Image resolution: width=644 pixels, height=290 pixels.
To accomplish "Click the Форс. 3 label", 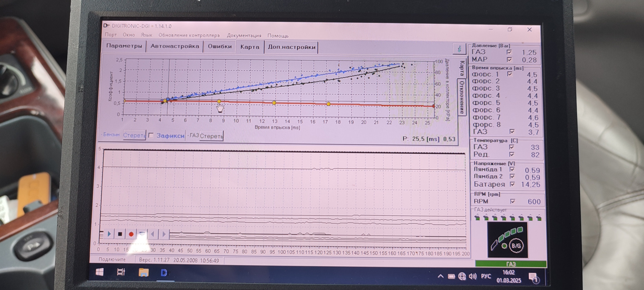I will (486, 89).
